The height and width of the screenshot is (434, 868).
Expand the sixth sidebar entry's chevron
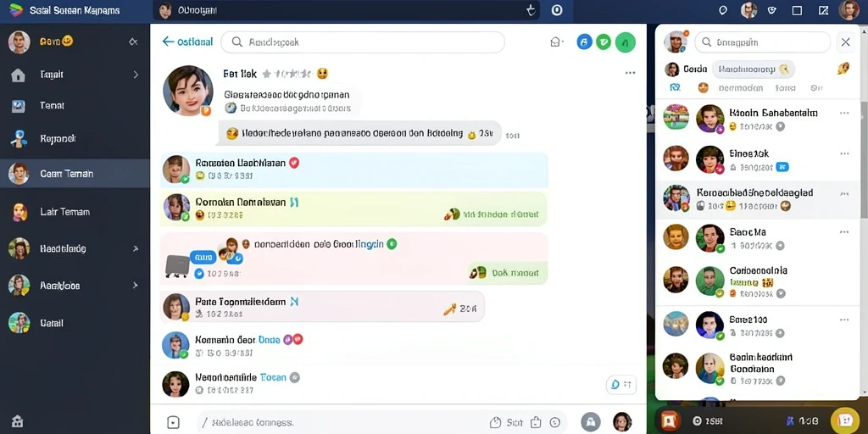click(x=136, y=248)
